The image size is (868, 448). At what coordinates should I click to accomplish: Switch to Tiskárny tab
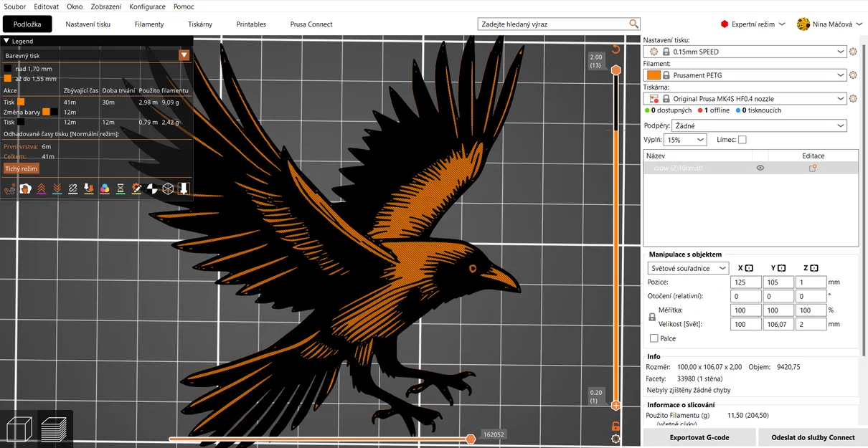point(200,24)
